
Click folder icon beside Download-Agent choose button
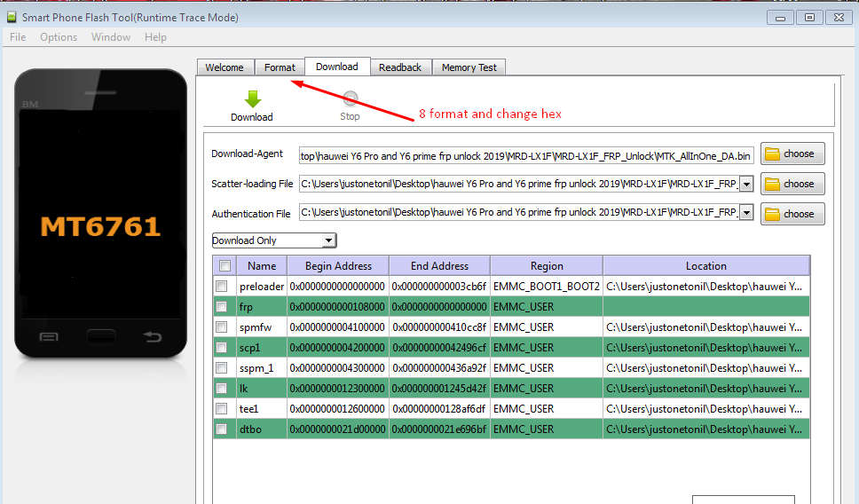tap(772, 154)
